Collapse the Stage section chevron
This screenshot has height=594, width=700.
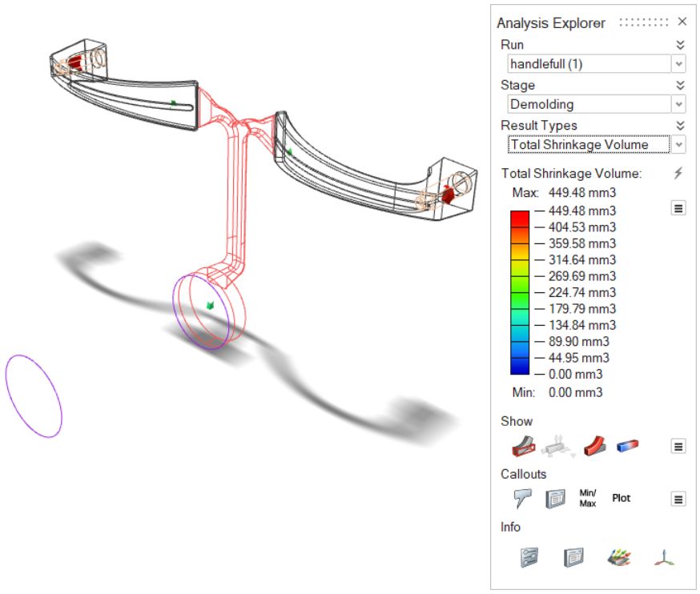tap(680, 85)
